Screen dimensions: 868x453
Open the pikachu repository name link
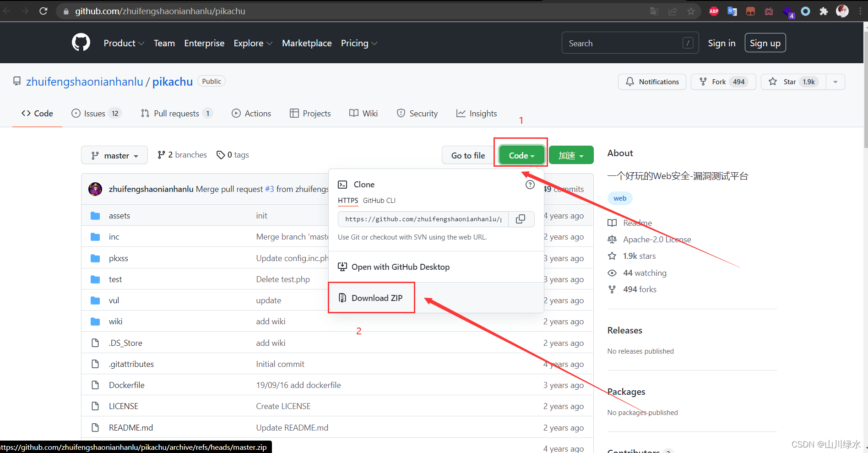pos(173,82)
